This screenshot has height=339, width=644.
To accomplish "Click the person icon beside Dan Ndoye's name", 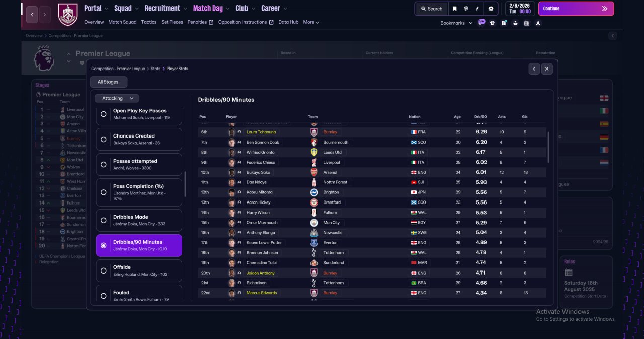I will coord(239,182).
